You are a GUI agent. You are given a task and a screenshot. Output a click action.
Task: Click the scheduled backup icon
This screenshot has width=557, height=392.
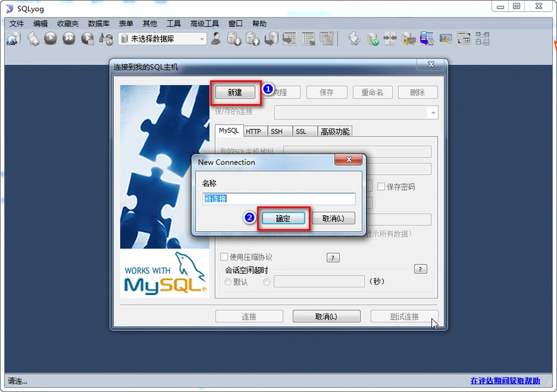pyautogui.click(x=426, y=38)
